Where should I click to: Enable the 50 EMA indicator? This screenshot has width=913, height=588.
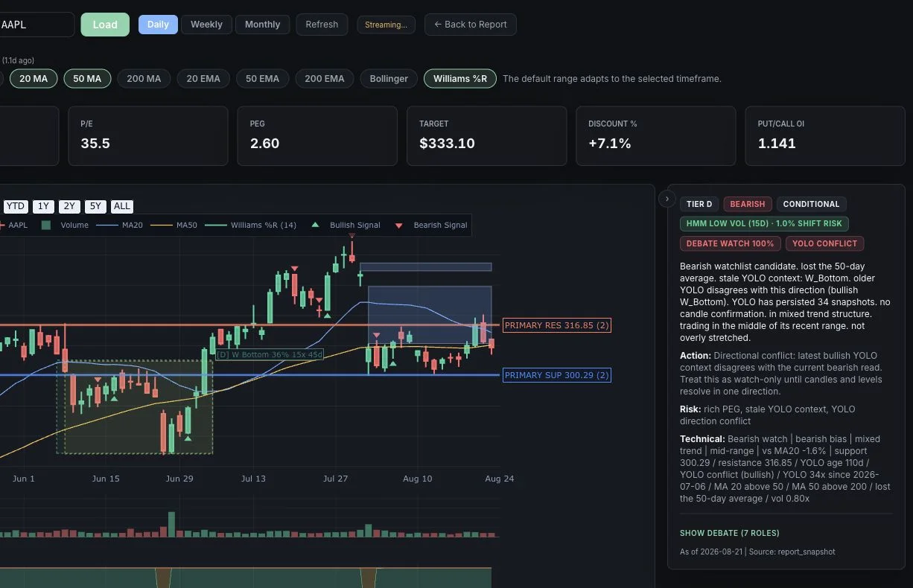tap(262, 78)
